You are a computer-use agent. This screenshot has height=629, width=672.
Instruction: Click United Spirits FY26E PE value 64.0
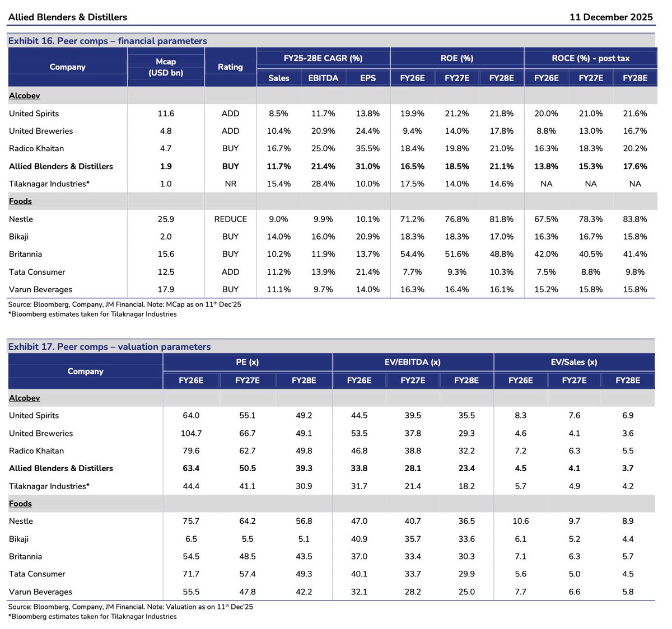click(191, 415)
